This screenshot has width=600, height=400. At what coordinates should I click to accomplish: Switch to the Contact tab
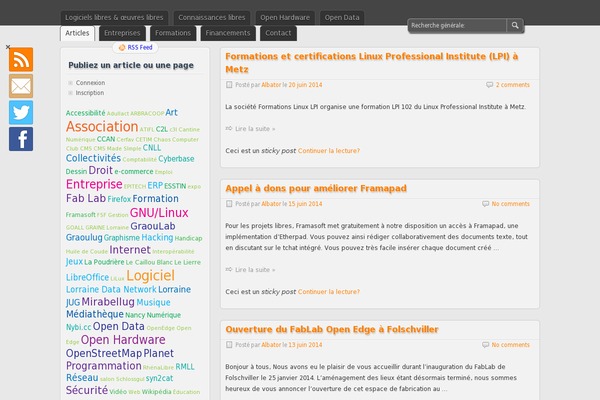coord(278,33)
